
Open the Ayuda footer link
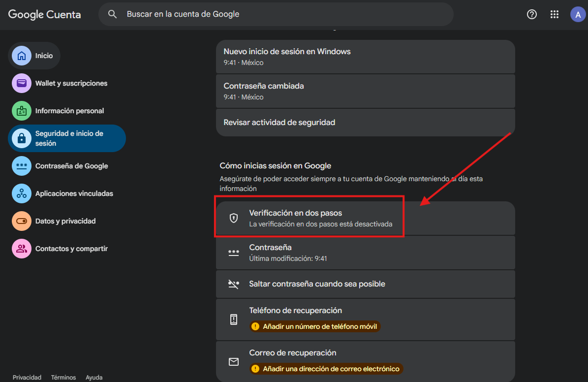[x=94, y=378]
